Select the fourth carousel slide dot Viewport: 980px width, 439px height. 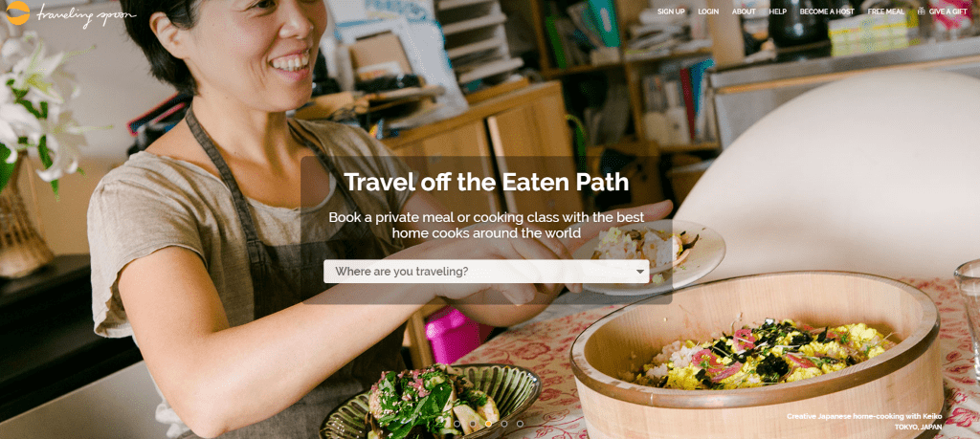click(x=503, y=424)
